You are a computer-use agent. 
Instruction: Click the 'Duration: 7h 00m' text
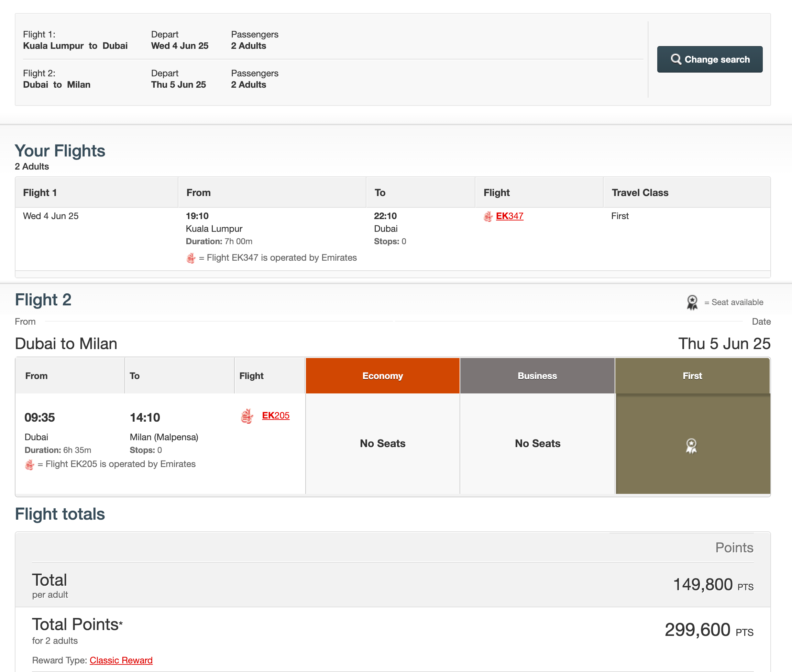point(219,241)
